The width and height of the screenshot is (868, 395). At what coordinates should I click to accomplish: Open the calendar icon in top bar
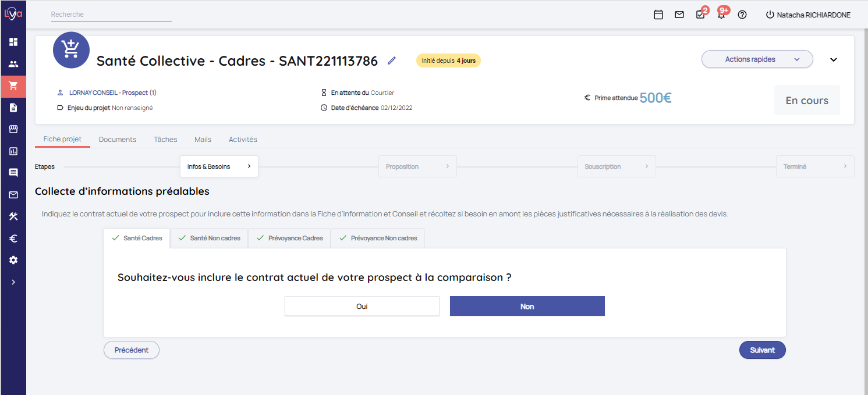658,15
